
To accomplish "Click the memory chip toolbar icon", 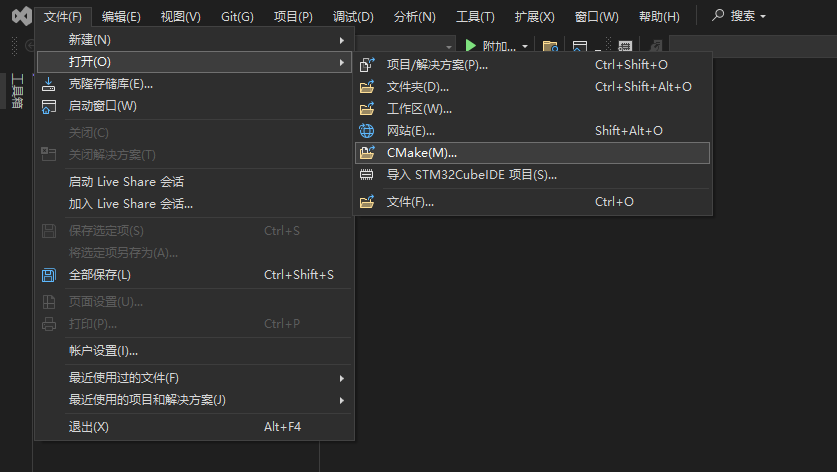I will point(625,46).
